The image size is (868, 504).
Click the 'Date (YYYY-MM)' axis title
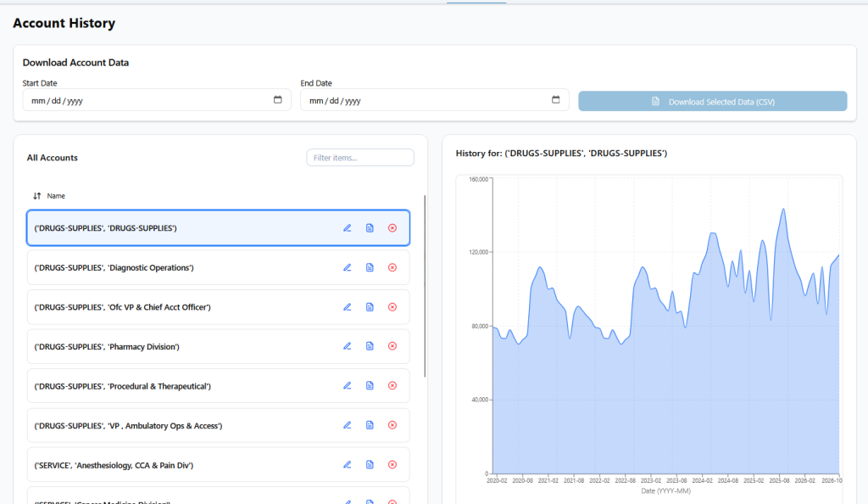[666, 491]
